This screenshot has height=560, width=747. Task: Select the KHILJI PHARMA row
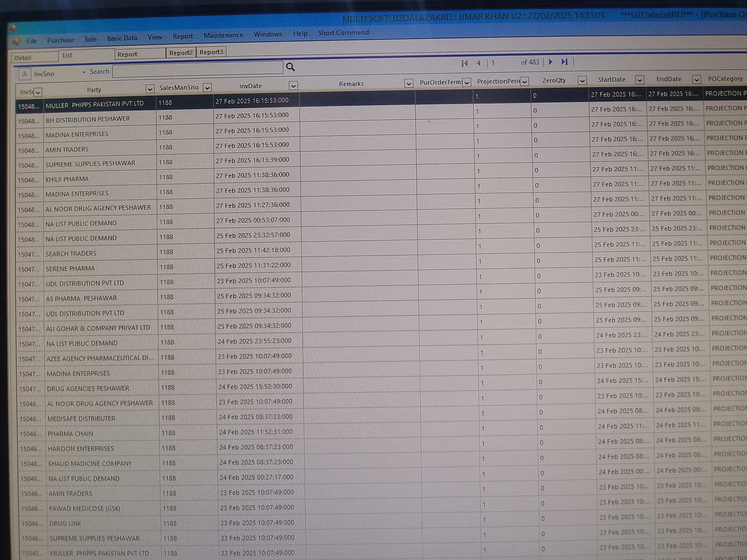tap(67, 179)
